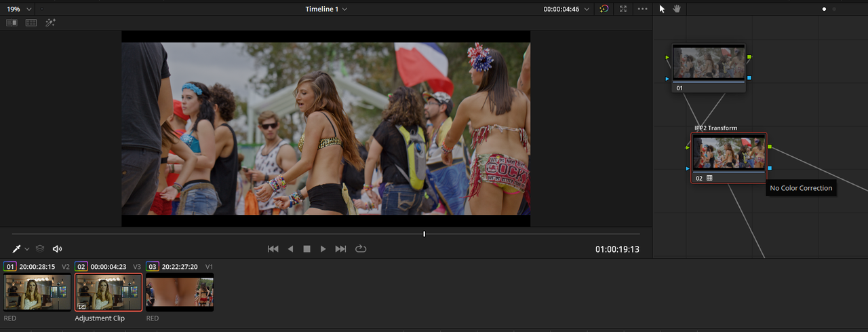Toggle the image wipe split view icon

click(x=12, y=22)
